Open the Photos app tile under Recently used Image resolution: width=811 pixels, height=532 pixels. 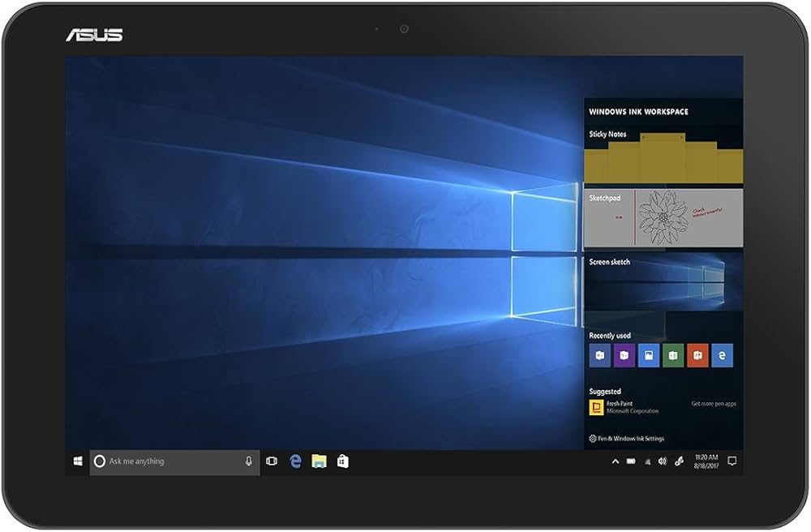649,354
